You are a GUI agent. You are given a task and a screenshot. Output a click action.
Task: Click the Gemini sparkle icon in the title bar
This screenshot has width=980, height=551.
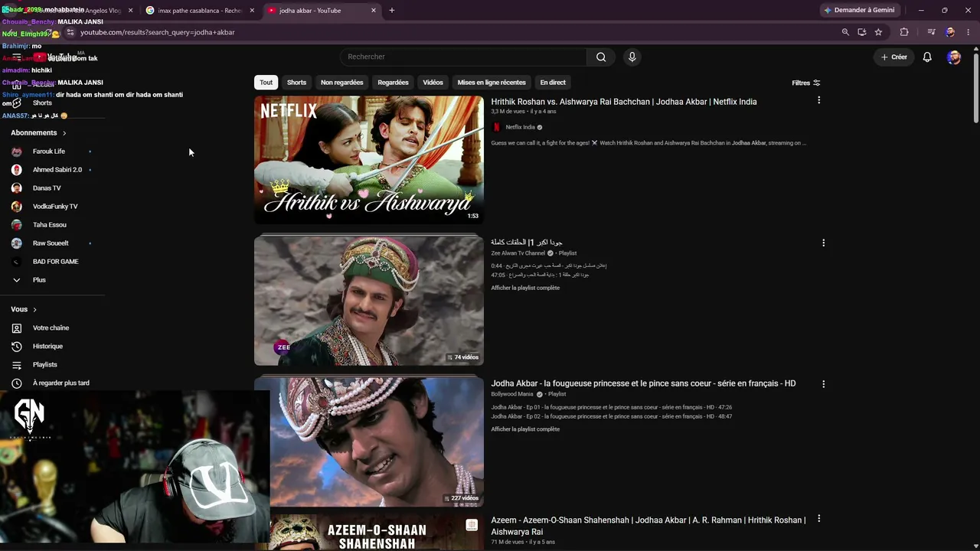click(827, 11)
